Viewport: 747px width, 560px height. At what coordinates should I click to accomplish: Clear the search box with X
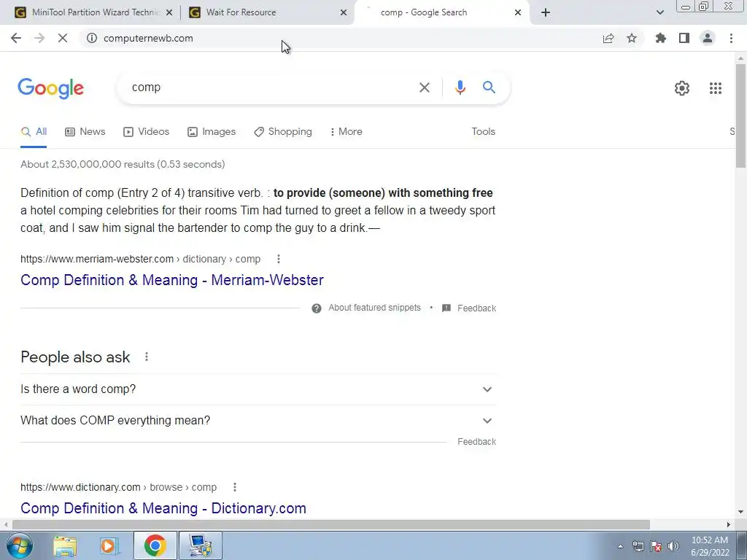coord(425,87)
